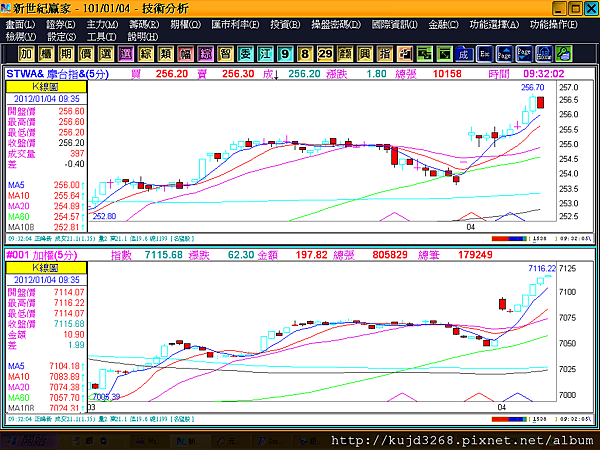Click the 7116.22 high label on the 加權 chart
Image resolution: width=600 pixels, height=450 pixels.
pos(542,269)
